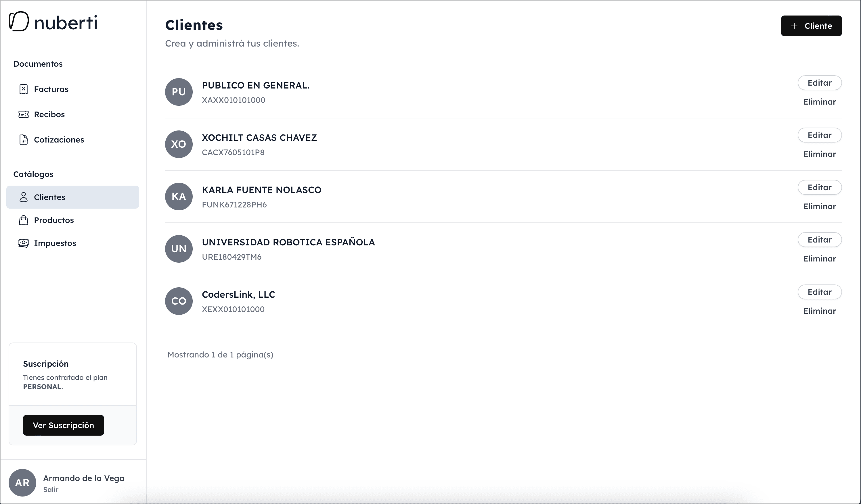Image resolution: width=861 pixels, height=504 pixels.
Task: Open the Facturas section
Action: pyautogui.click(x=51, y=89)
